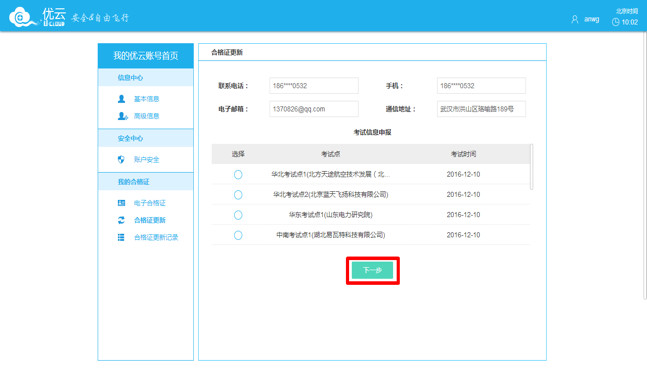The height and width of the screenshot is (370, 647).
Task: Open 电子合格证 page
Action: coord(149,203)
